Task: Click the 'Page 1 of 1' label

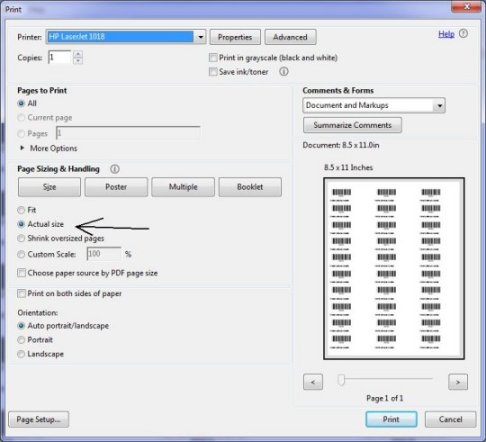Action: click(385, 398)
